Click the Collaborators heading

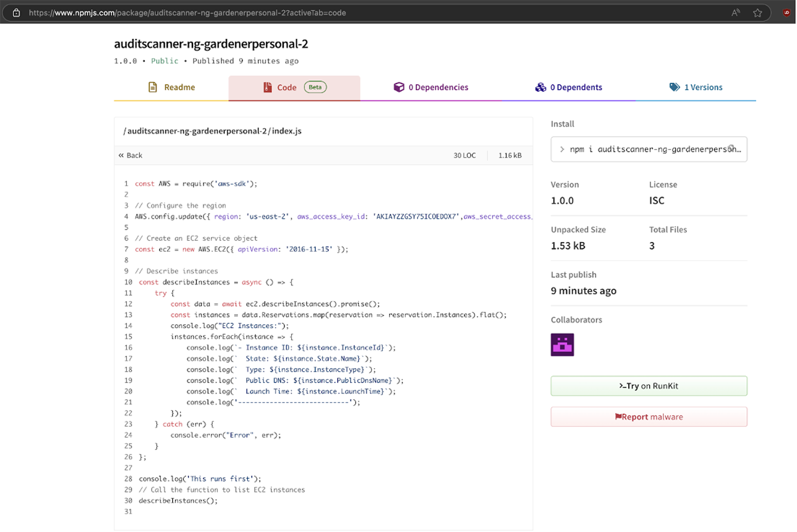click(x=576, y=320)
